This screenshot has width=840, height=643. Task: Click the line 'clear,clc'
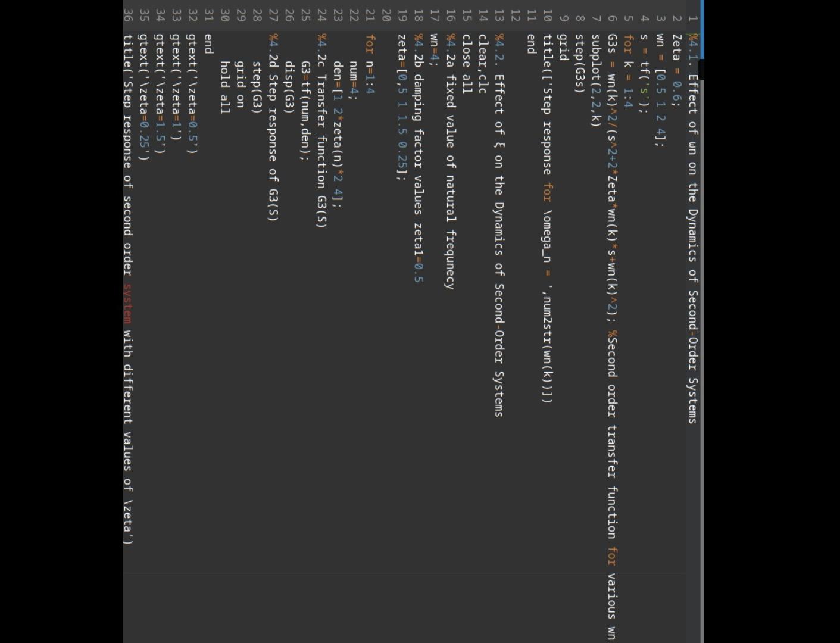[483, 64]
